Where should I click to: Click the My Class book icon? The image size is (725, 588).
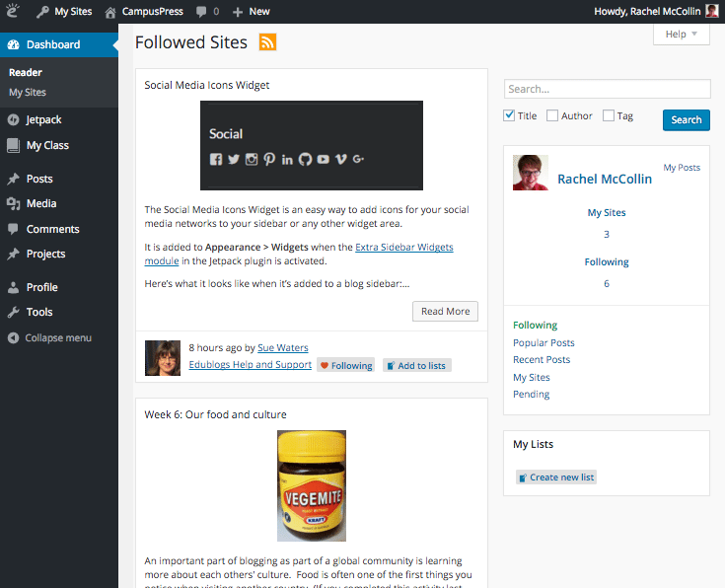coord(14,145)
